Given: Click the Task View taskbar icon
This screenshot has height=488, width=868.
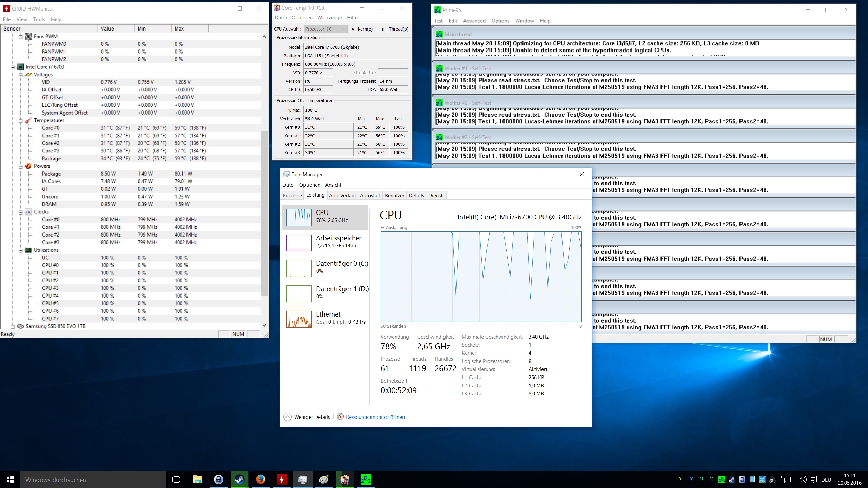Looking at the screenshot, I should [x=176, y=480].
